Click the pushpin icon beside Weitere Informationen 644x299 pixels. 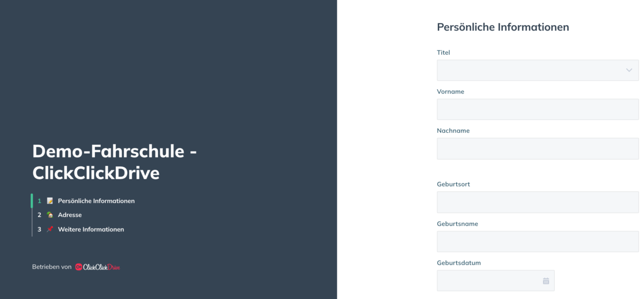pyautogui.click(x=50, y=229)
